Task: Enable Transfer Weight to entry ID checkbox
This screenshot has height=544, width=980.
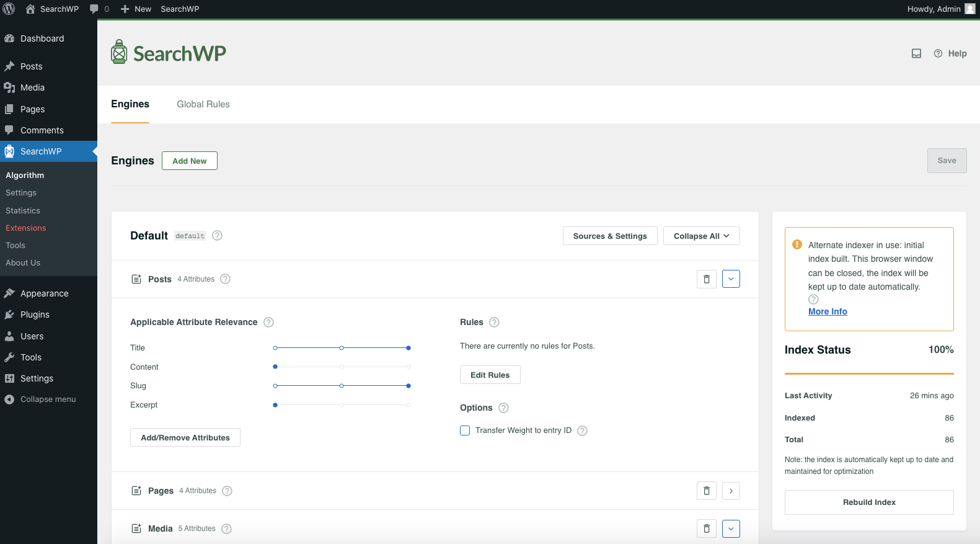Action: pyautogui.click(x=465, y=430)
